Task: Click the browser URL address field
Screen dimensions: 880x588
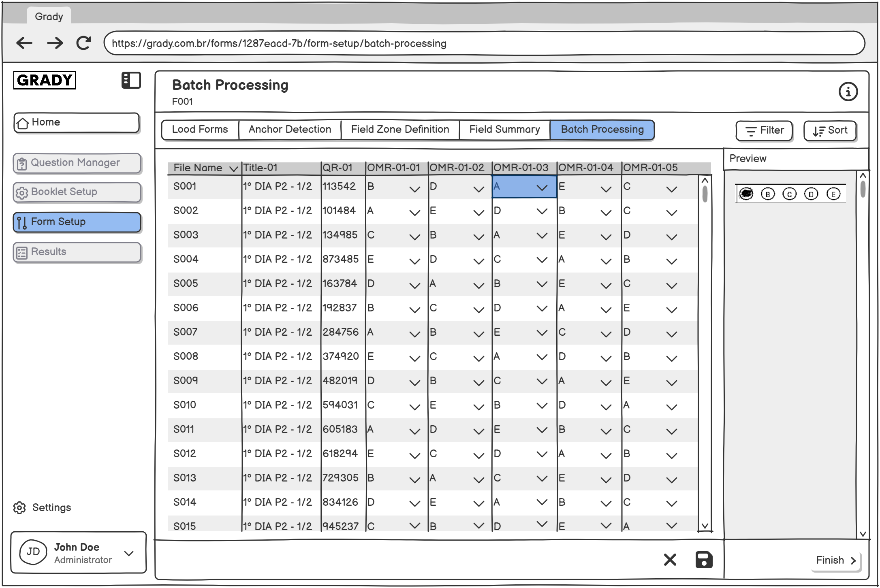Action: coord(484,43)
